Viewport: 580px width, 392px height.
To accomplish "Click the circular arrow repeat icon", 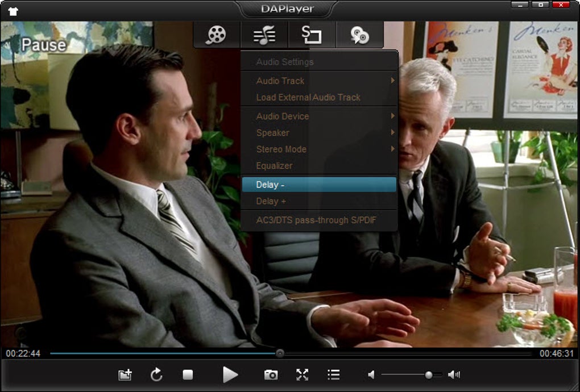I will click(156, 375).
